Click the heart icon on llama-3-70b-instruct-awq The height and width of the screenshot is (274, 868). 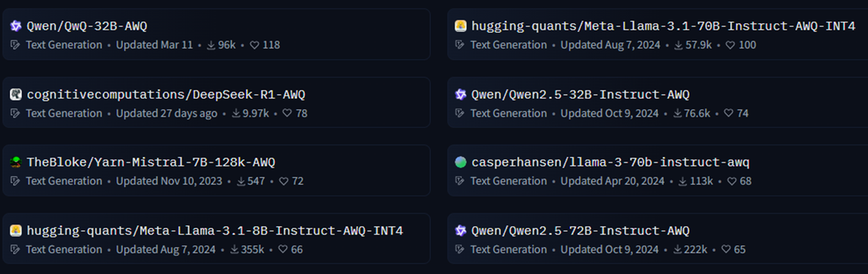coord(732,181)
